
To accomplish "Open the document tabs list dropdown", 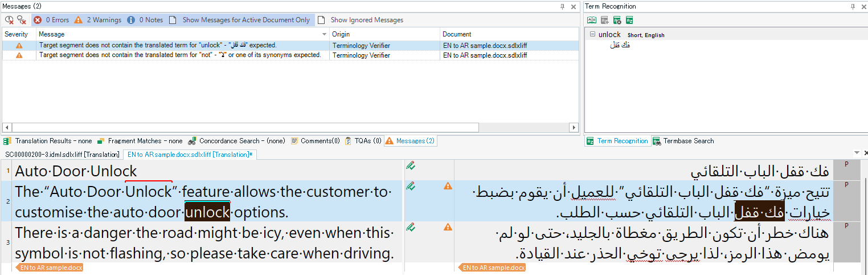I will [x=857, y=153].
